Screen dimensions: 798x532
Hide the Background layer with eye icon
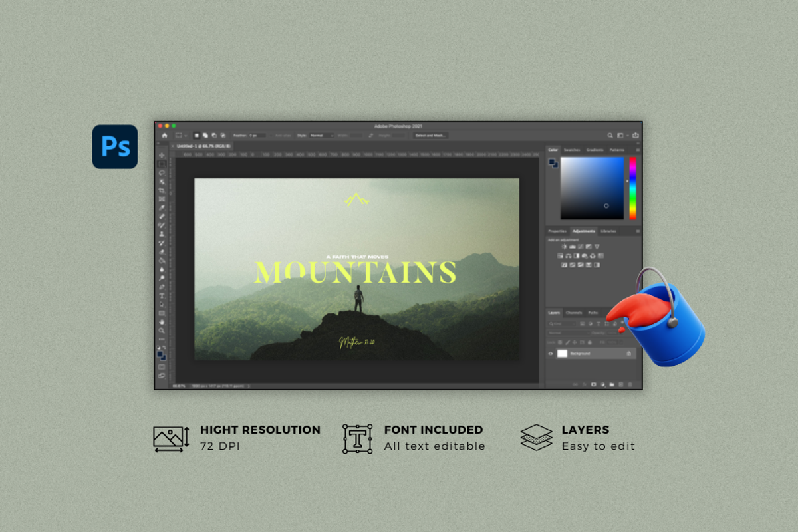(x=551, y=354)
